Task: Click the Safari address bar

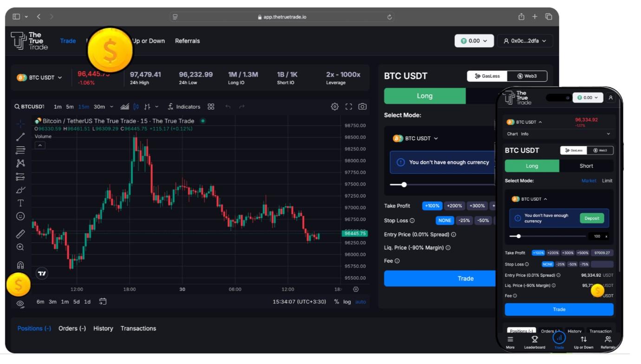Action: point(282,17)
